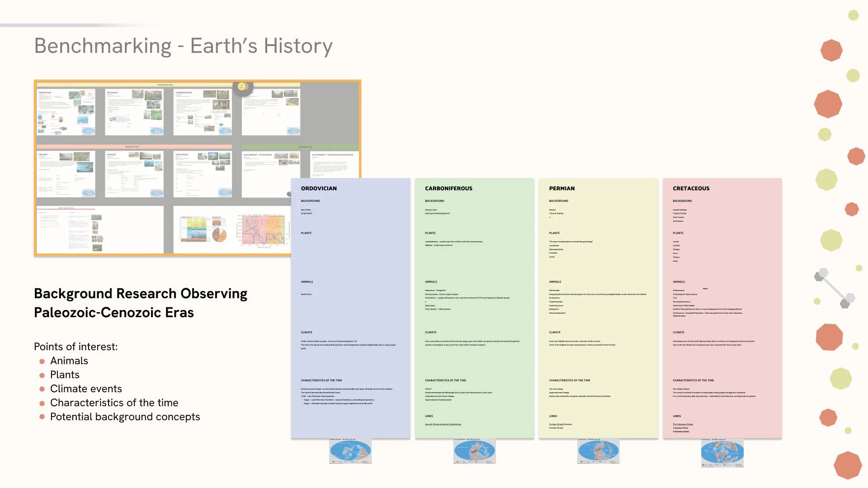Click the Late Permian globe map thumbnail
This screenshot has height=488, width=868.
point(598,451)
